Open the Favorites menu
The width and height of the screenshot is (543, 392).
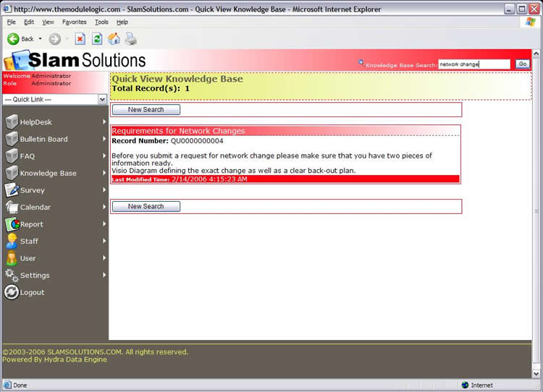(x=75, y=22)
